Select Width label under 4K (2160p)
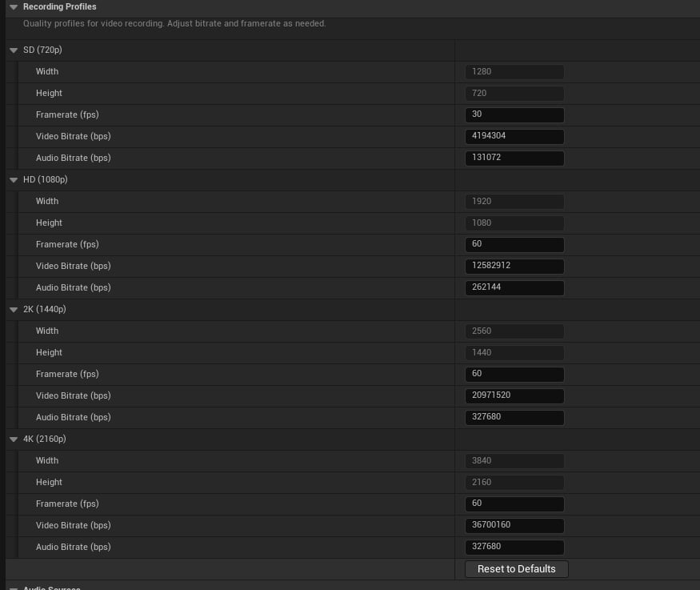The image size is (700, 590). (x=47, y=460)
